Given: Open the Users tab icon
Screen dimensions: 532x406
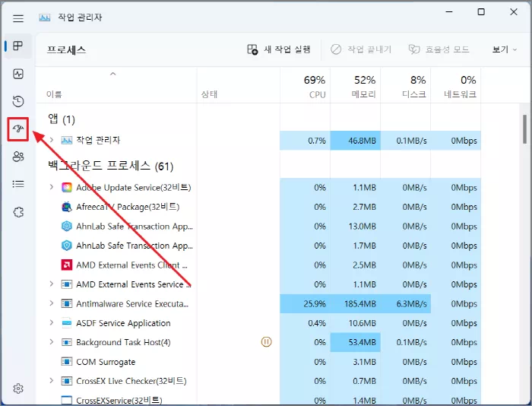Looking at the screenshot, I should click(18, 157).
